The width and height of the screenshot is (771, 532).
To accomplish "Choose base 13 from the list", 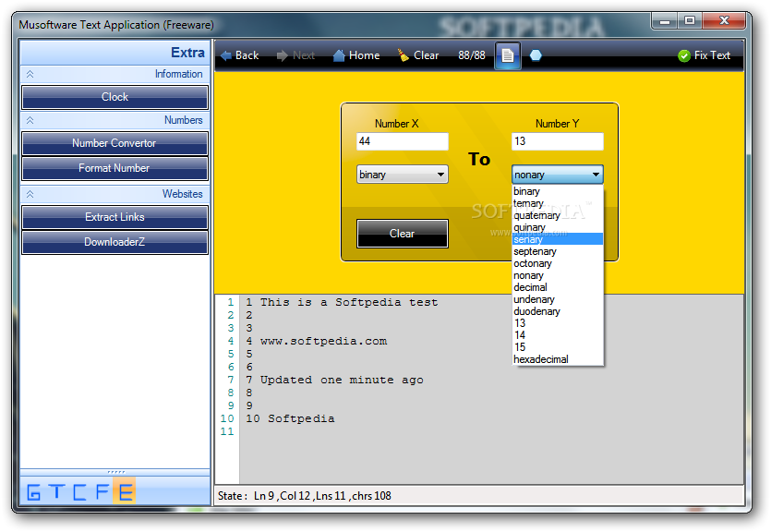I will pos(557,323).
